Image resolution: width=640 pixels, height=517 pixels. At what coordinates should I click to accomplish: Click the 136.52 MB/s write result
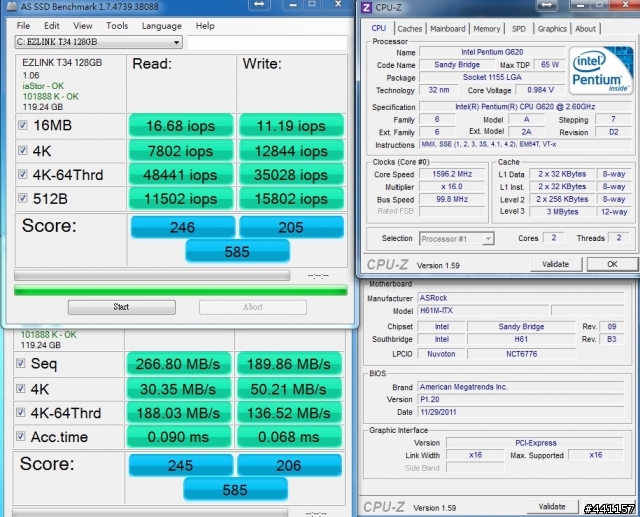click(x=289, y=413)
